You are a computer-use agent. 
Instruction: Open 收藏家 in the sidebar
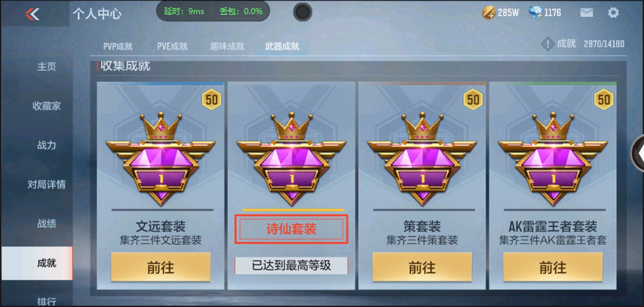click(x=46, y=106)
